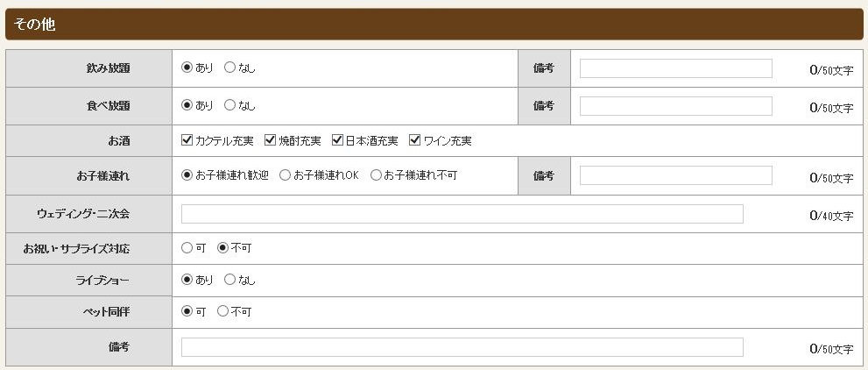
Task: Select 不可 for お祝い・サプライズ対応
Action: pos(223,247)
